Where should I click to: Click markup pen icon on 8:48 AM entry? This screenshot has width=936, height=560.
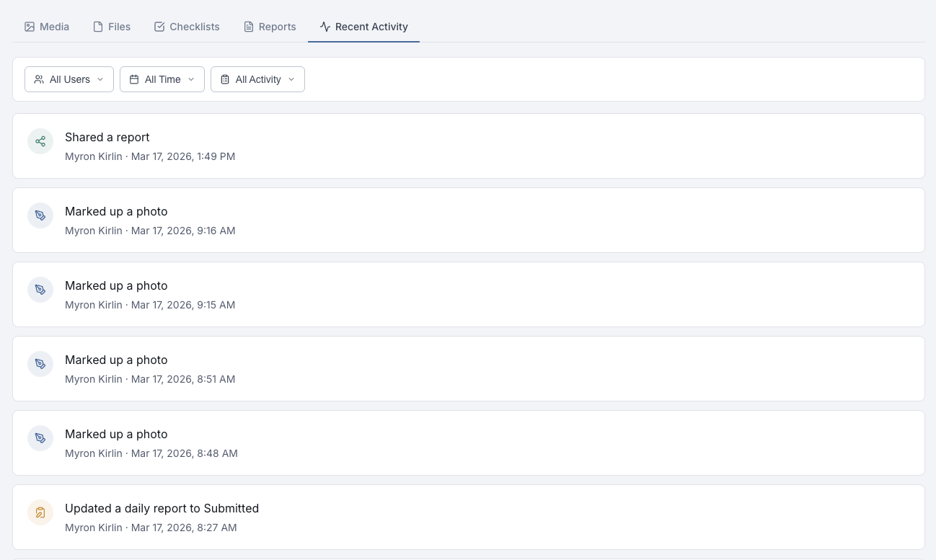click(x=40, y=438)
